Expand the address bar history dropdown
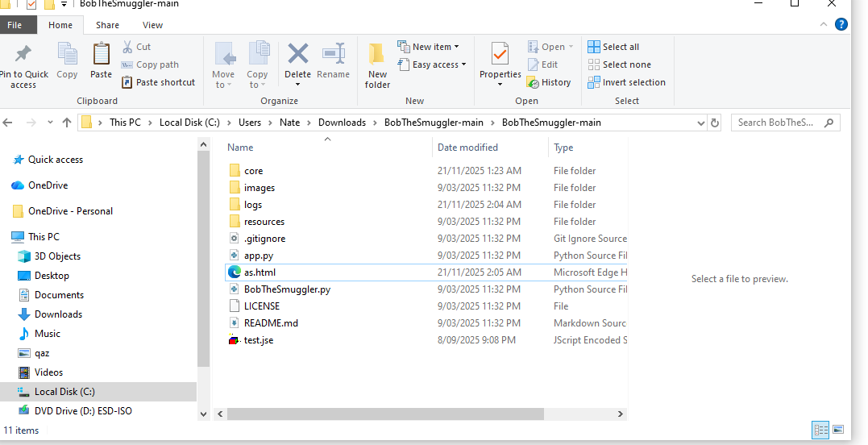868x445 pixels. point(700,123)
